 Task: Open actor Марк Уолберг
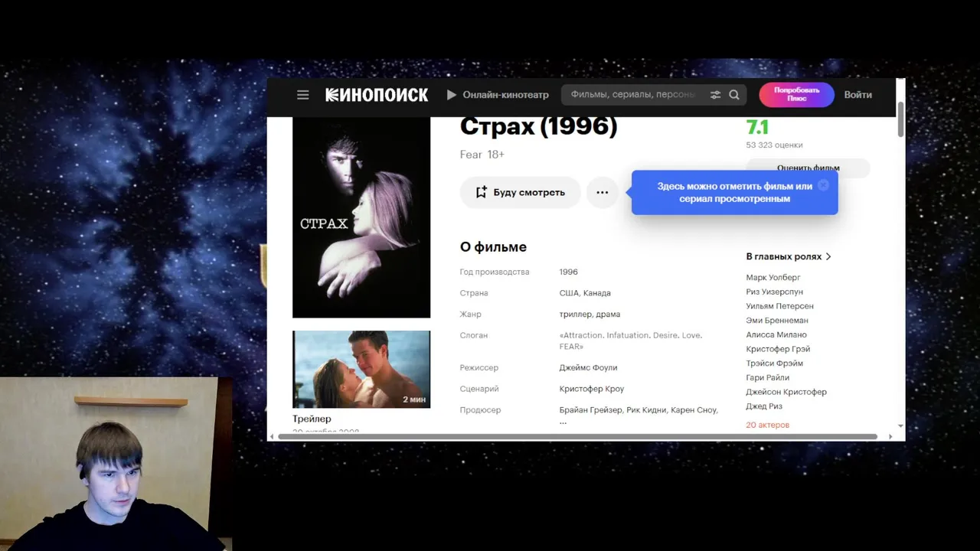point(773,277)
